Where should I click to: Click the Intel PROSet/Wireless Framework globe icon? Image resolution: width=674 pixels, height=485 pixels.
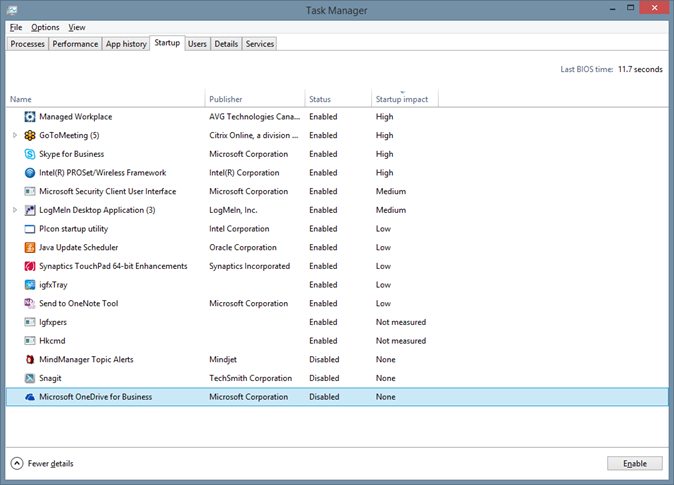30,173
